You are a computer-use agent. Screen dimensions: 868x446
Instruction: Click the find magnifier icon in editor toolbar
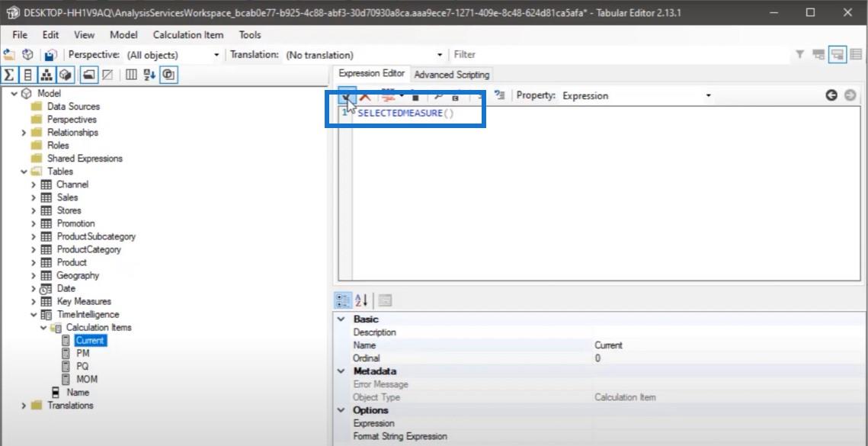pos(438,96)
